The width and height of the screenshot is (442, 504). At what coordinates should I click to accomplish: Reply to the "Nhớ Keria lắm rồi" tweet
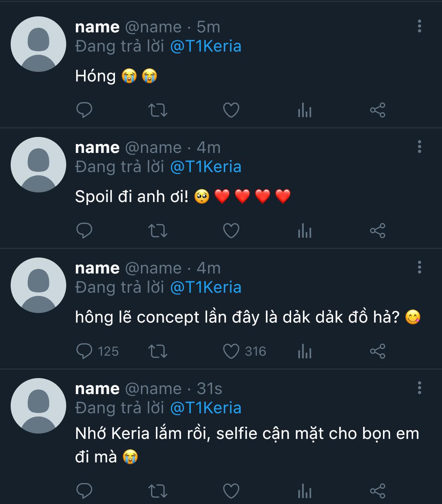[84, 491]
